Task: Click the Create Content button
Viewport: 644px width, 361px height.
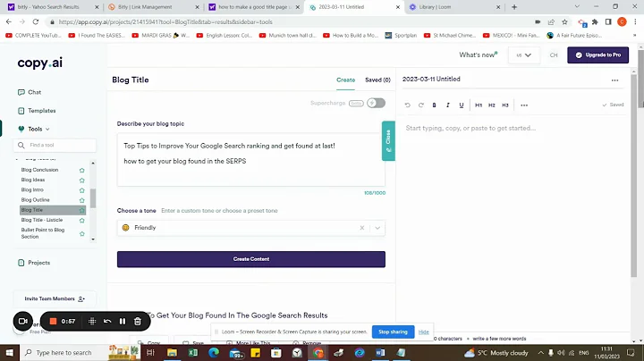Action: pyautogui.click(x=251, y=259)
